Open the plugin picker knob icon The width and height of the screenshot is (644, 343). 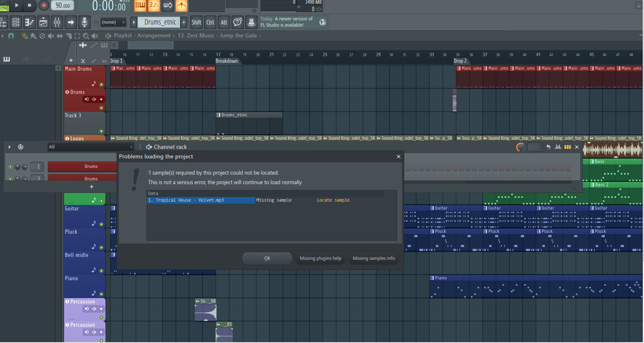pyautogui.click(x=251, y=22)
